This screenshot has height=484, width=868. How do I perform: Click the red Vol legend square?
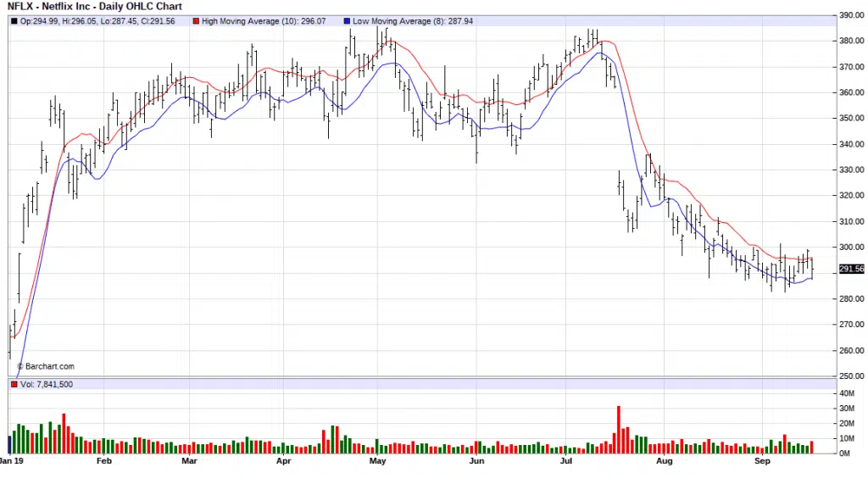pos(14,385)
